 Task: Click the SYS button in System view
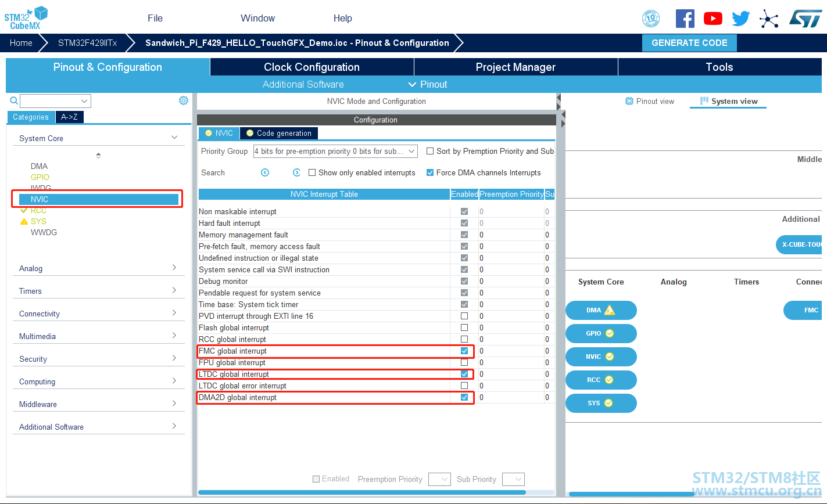[601, 403]
